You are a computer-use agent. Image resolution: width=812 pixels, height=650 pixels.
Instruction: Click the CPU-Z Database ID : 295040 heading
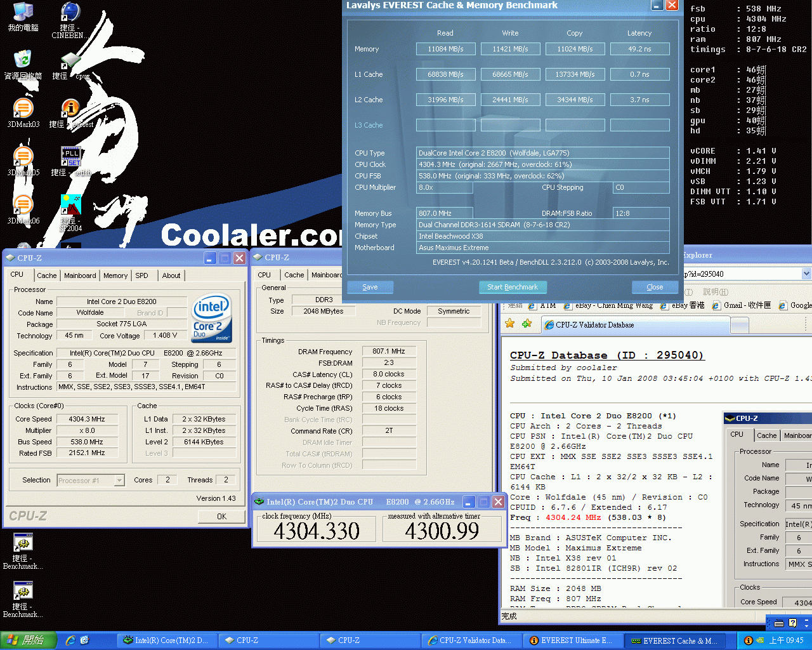tap(607, 355)
